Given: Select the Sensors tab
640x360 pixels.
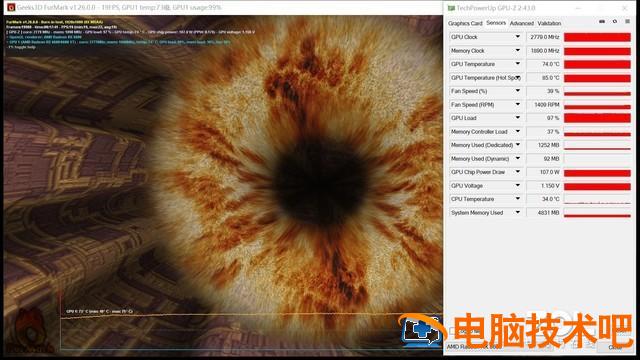Looking at the screenshot, I should point(496,23).
